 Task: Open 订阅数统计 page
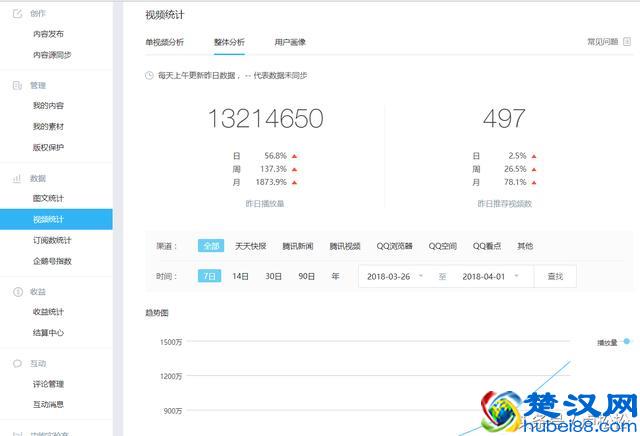[52, 240]
